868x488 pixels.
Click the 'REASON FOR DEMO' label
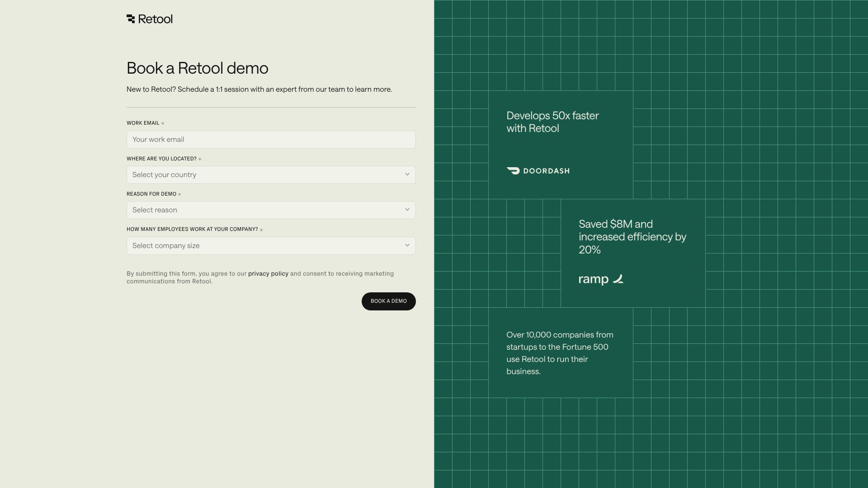(x=151, y=194)
